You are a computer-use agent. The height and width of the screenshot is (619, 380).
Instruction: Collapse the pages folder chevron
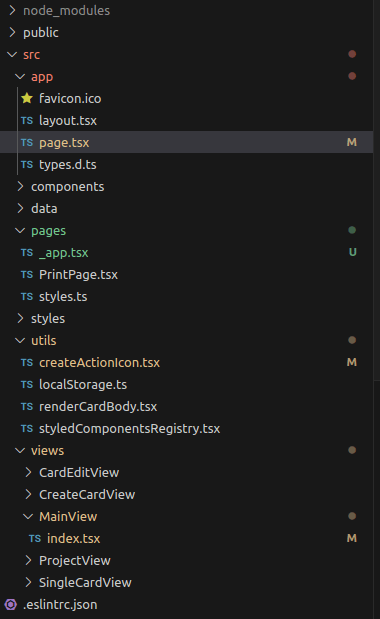pos(20,231)
